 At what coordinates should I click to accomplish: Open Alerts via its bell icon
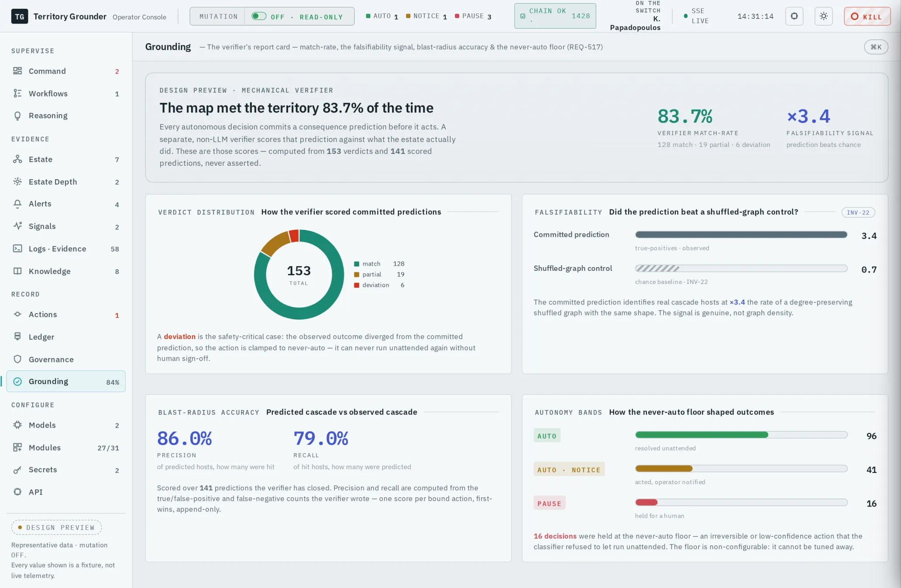pyautogui.click(x=17, y=204)
